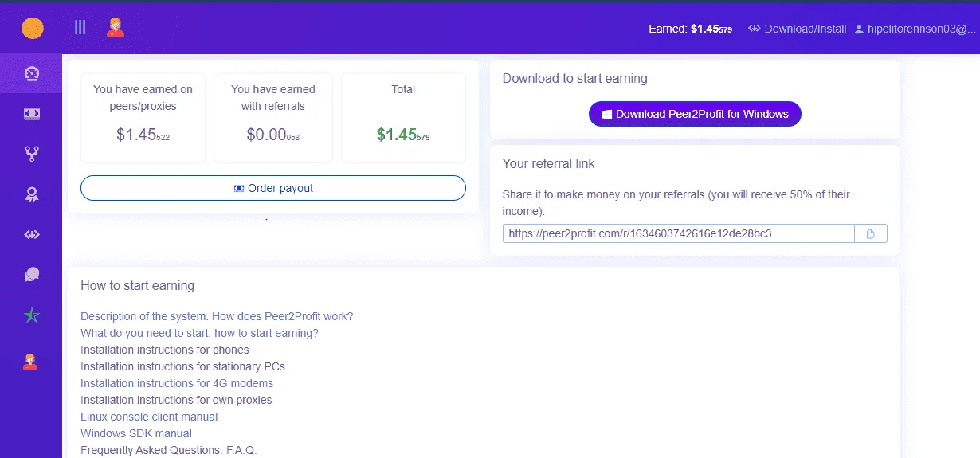Click the peers/proxies earnings $1.45 amount
Image resolution: width=980 pixels, height=458 pixels.
(x=143, y=135)
